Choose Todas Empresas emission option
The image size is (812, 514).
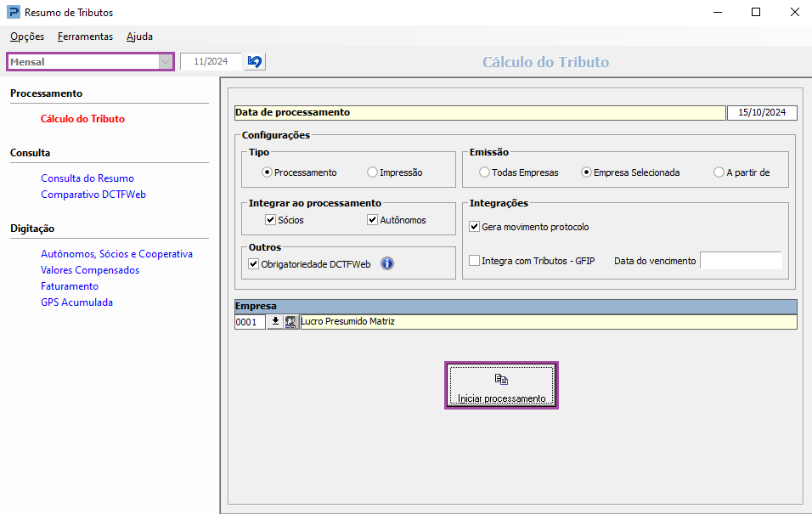pos(485,172)
